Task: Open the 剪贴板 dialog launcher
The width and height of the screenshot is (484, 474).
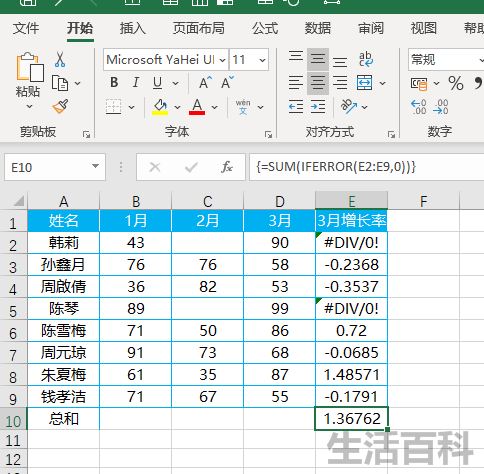Action: (x=87, y=134)
